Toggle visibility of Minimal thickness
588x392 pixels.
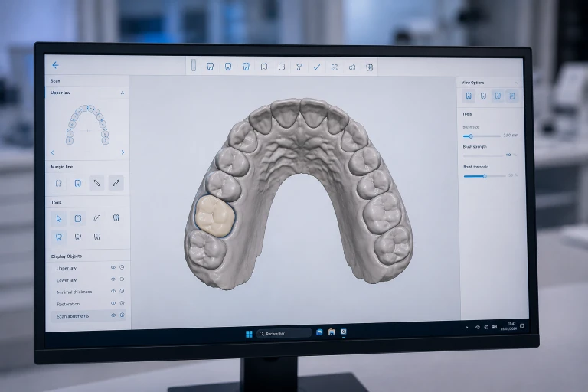tap(113, 292)
